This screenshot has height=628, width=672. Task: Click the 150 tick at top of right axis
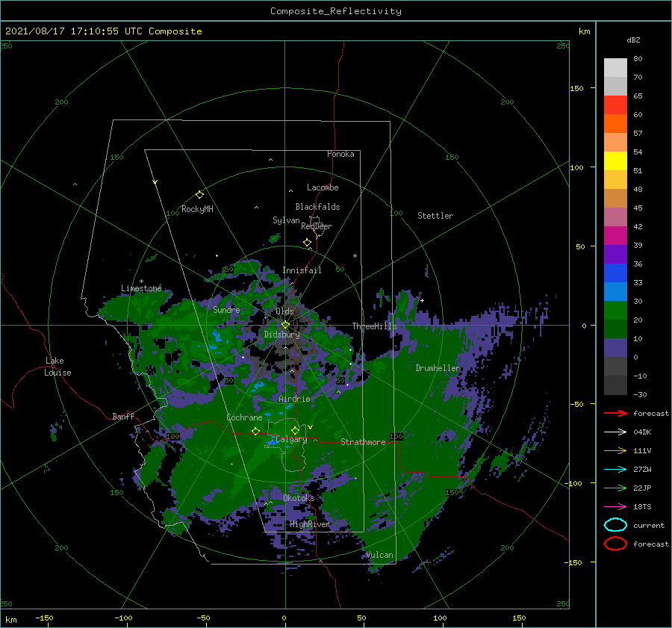576,88
